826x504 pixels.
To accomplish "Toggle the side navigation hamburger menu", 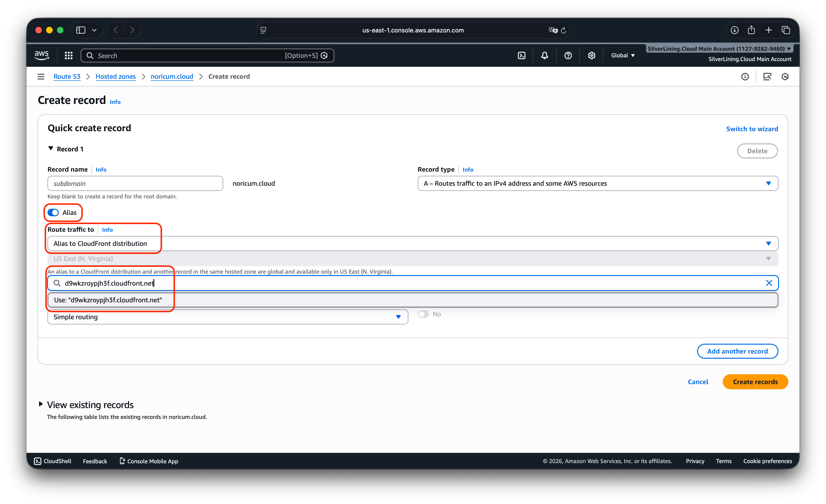I will (x=41, y=77).
